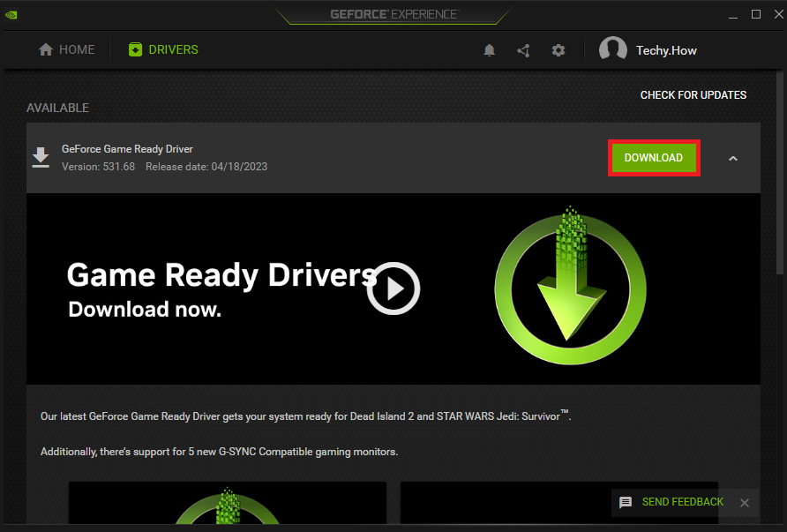Click the big green download arrow graphic
This screenshot has height=532, width=787.
pyautogui.click(x=570, y=288)
